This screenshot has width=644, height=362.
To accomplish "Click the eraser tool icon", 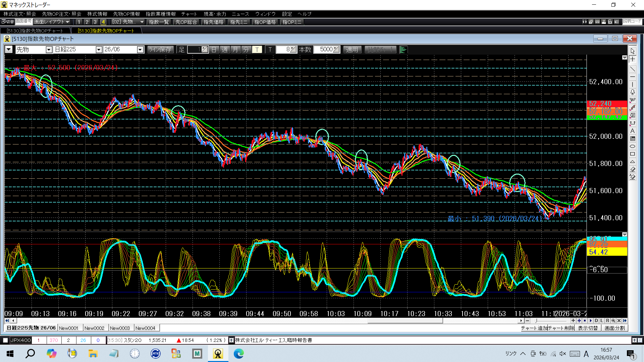I will 632,169.
